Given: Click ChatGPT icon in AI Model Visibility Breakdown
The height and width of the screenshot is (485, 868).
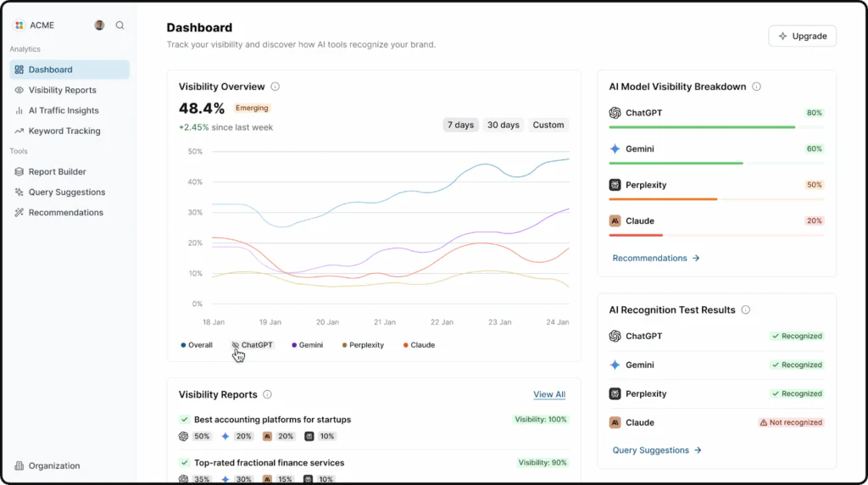Looking at the screenshot, I should [x=615, y=113].
